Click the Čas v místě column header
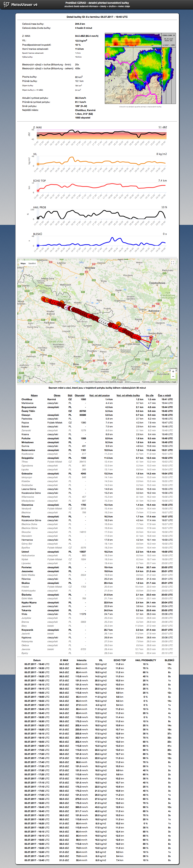 point(164,396)
